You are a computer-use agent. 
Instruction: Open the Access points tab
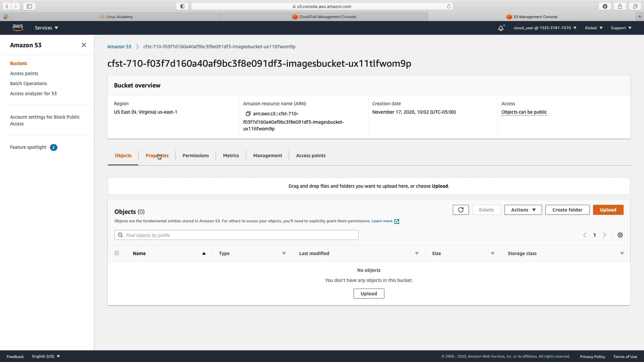pos(311,156)
